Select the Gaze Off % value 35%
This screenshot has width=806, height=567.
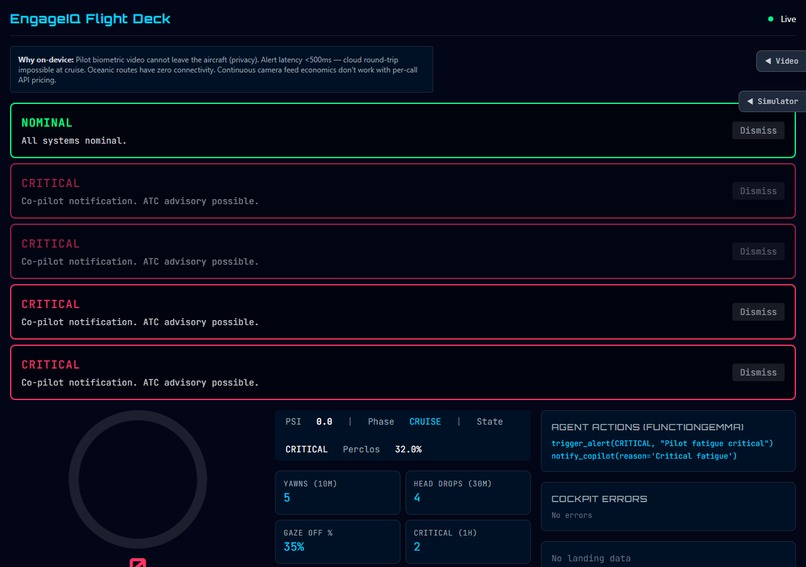coord(294,547)
